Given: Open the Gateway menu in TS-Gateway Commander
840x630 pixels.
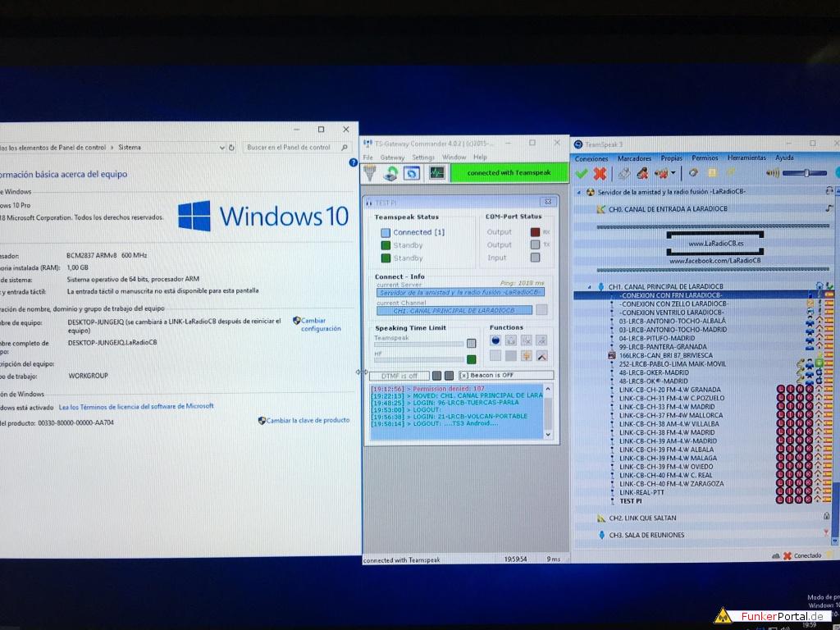Looking at the screenshot, I should point(392,157).
